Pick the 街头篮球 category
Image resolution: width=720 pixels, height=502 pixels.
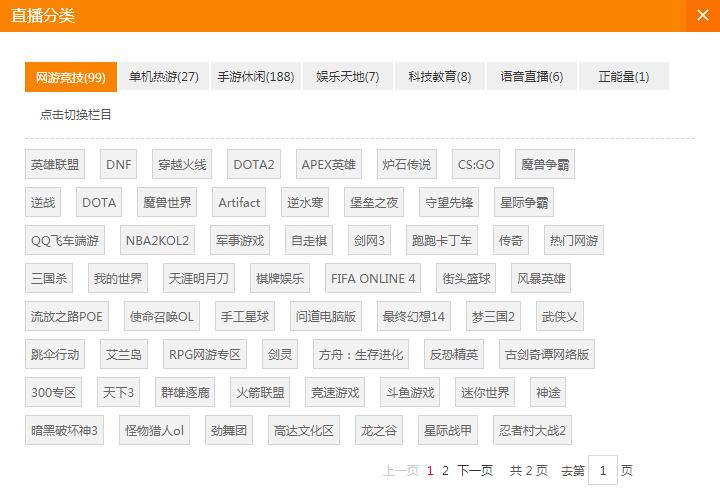click(x=466, y=278)
